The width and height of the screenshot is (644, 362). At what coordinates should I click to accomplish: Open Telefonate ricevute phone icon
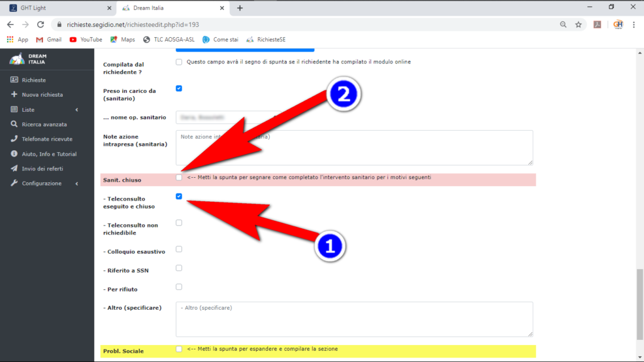[x=14, y=139]
